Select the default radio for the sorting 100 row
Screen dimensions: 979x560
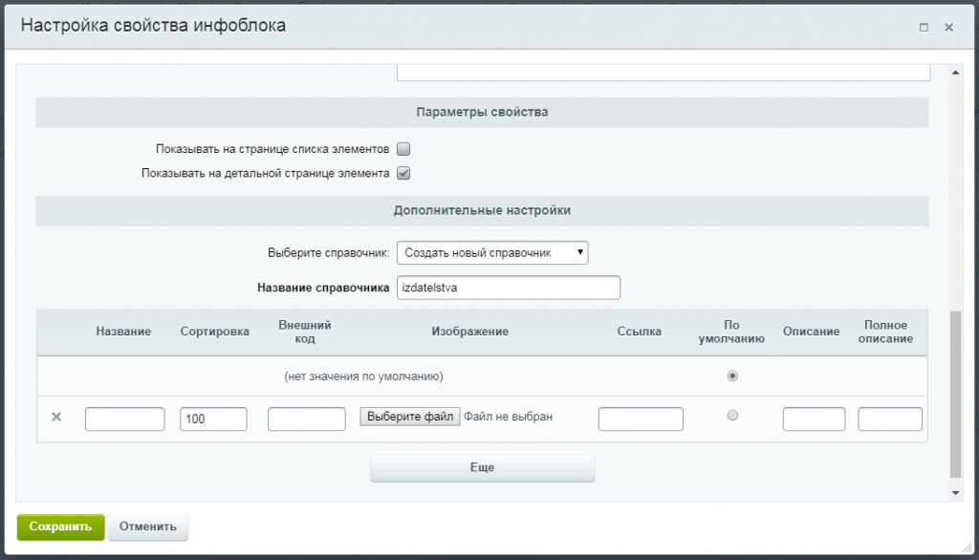click(732, 415)
